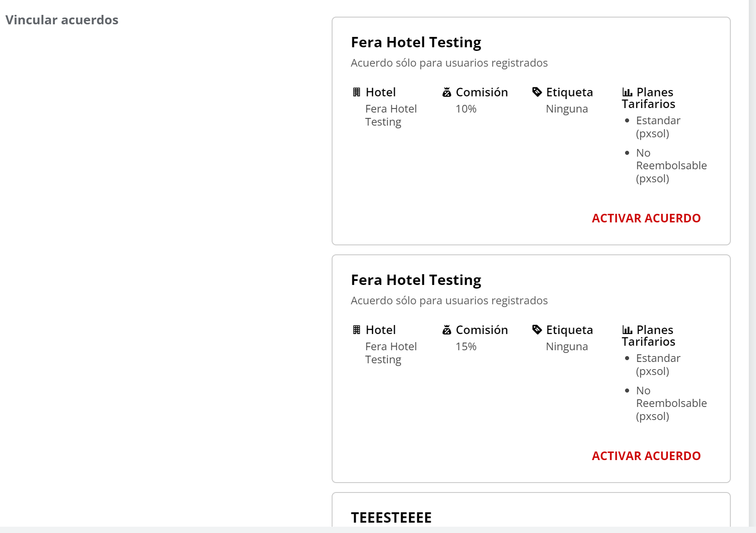This screenshot has height=533, width=756.
Task: Select No Reembolsable (pxsol) plan in the 15% agreement
Action: click(x=671, y=403)
